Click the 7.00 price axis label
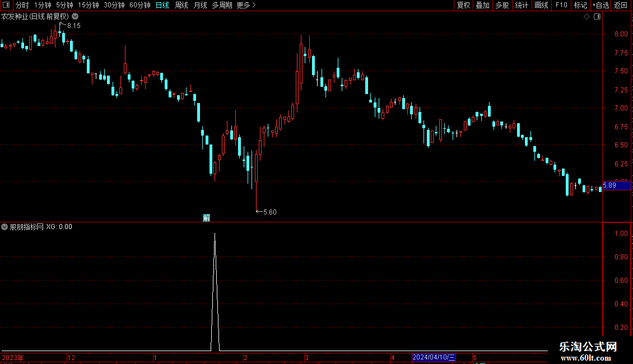This screenshot has width=633, height=364. tap(621, 108)
